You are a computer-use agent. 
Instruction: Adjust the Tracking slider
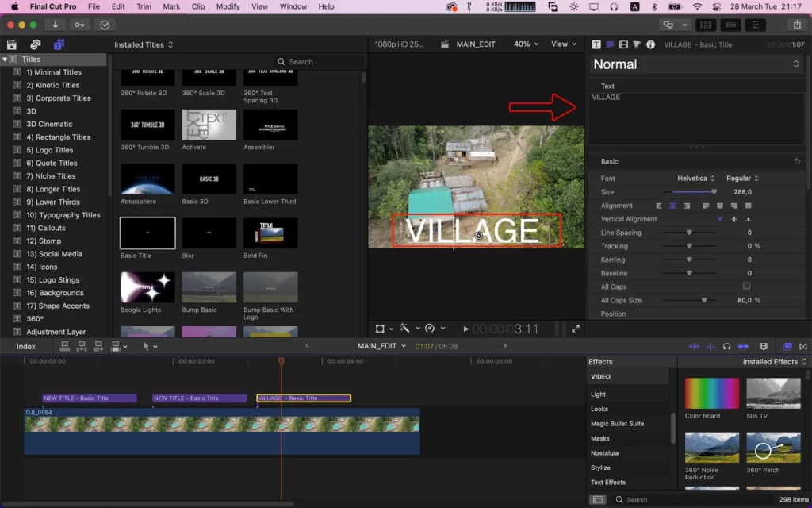(690, 246)
